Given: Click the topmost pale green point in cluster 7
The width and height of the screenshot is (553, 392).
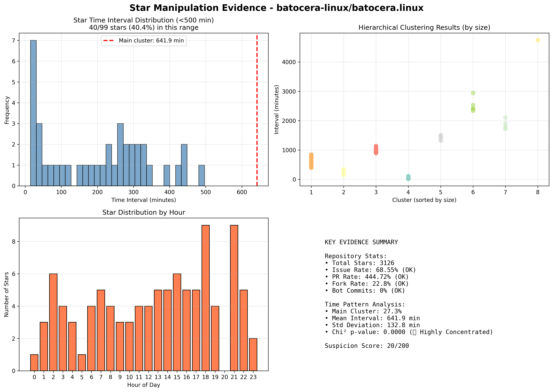Looking at the screenshot, I should 506,118.
